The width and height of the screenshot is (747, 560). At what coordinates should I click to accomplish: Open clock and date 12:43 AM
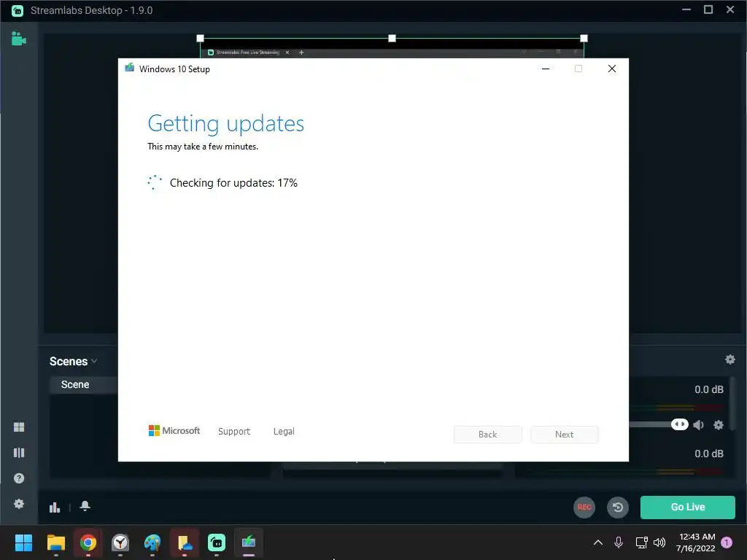pos(695,542)
